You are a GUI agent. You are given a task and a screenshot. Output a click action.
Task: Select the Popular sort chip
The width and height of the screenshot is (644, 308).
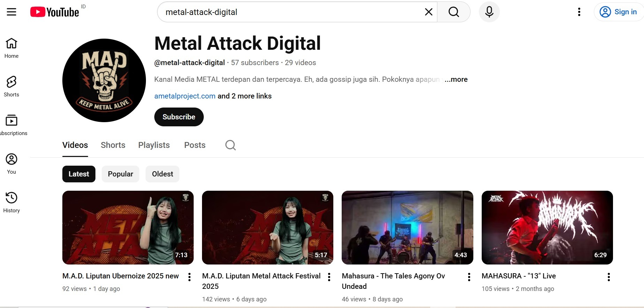[121, 174]
